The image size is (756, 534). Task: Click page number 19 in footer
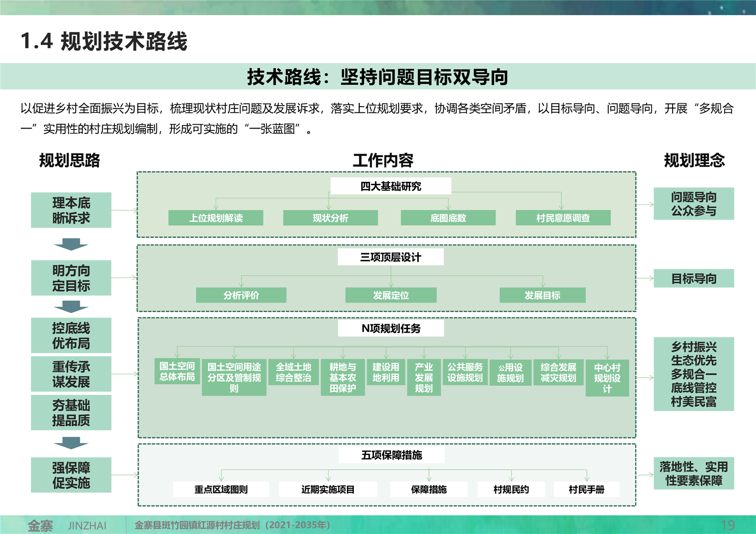(x=728, y=525)
